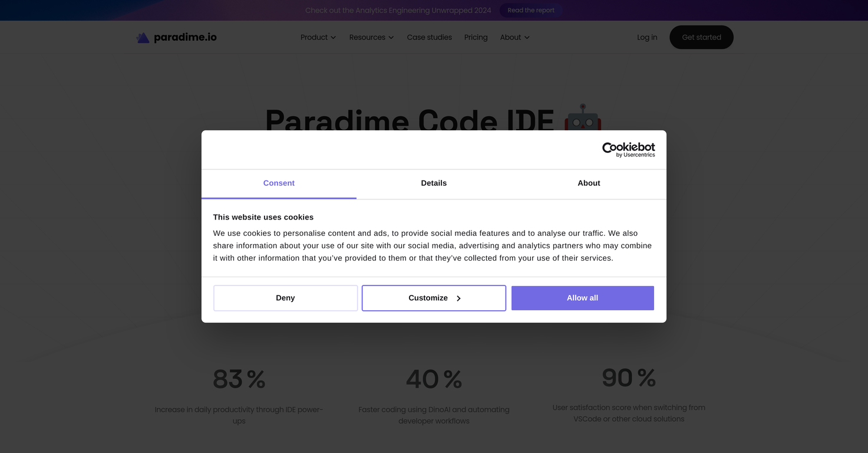Click the 'This website uses cookies' heading
This screenshot has width=868, height=453.
click(263, 217)
